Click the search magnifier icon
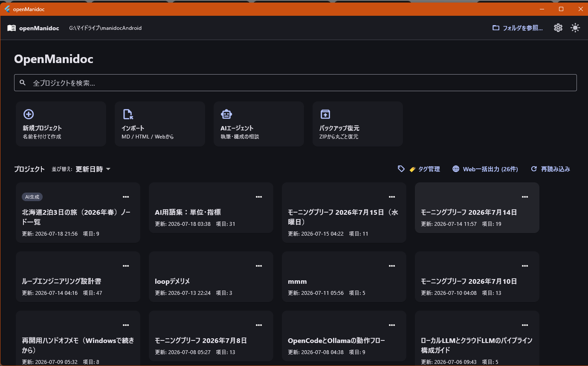Viewport: 588px width, 366px height. point(23,83)
